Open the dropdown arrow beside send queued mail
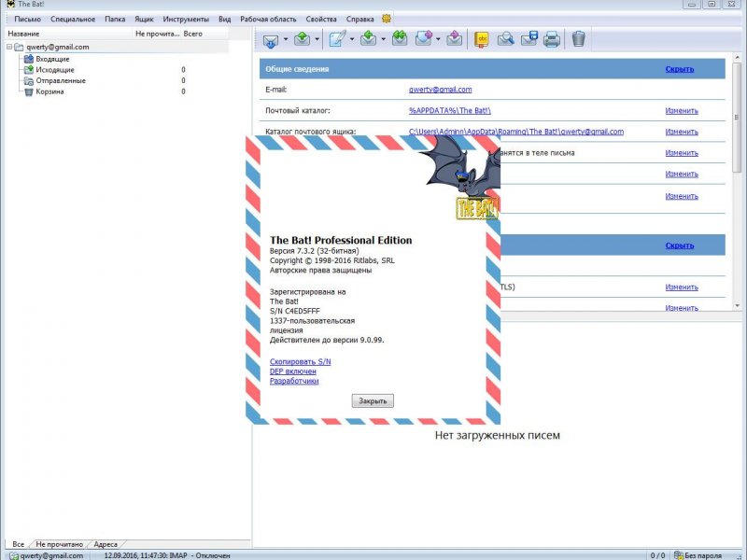The width and height of the screenshot is (747, 560). 317,39
